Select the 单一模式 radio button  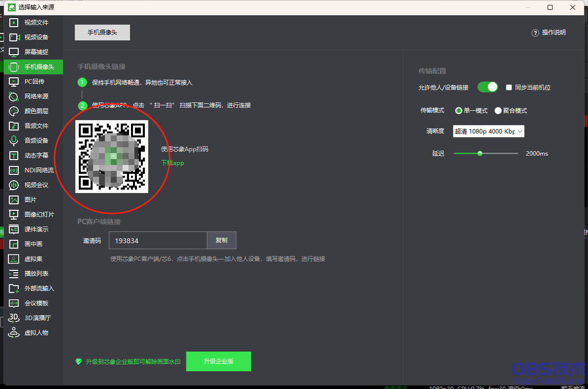[458, 111]
